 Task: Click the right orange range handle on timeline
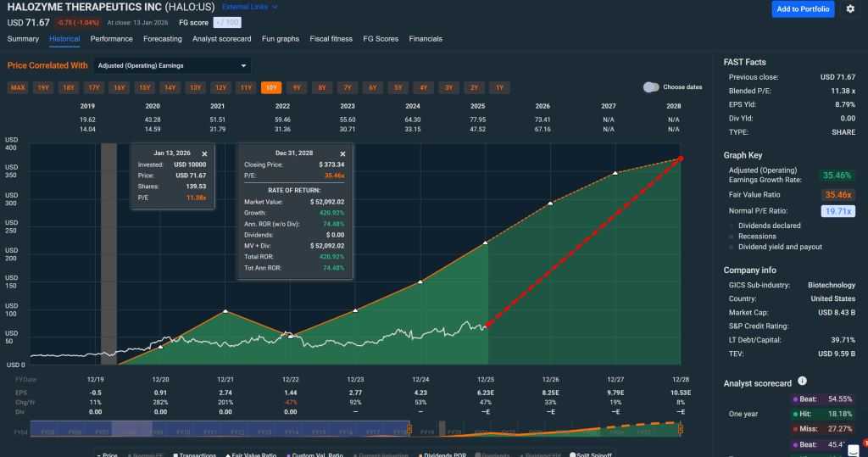coord(681,429)
